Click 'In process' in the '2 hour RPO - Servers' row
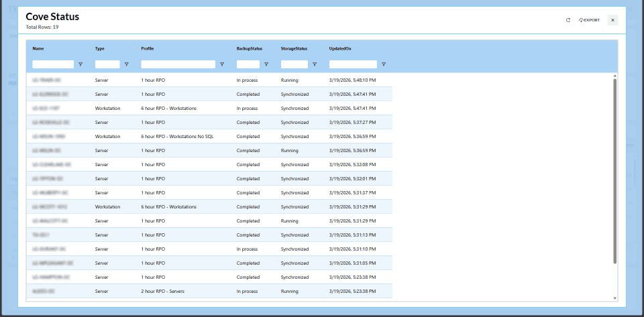Screen dimensions: 644x317 point(248,291)
